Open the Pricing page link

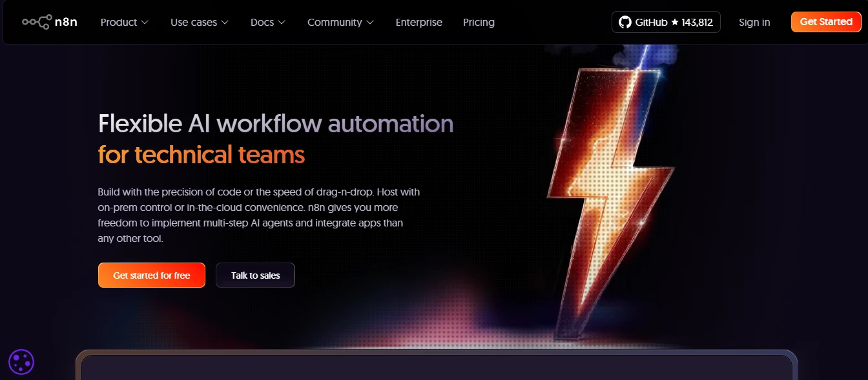coord(479,23)
